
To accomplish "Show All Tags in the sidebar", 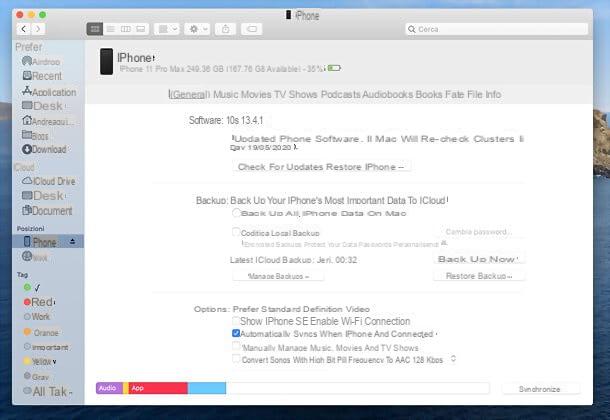I will pyautogui.click(x=47, y=392).
